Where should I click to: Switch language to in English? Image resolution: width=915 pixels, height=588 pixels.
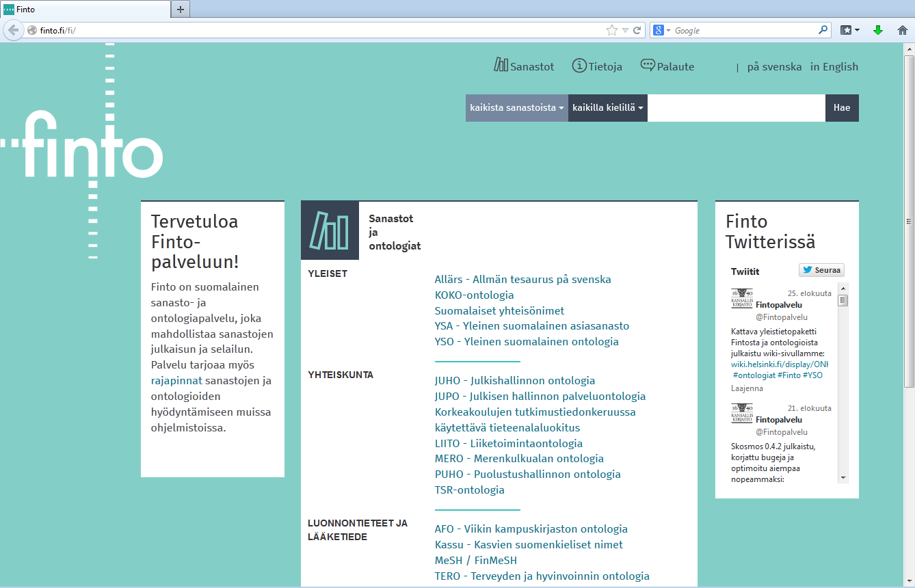pos(834,66)
